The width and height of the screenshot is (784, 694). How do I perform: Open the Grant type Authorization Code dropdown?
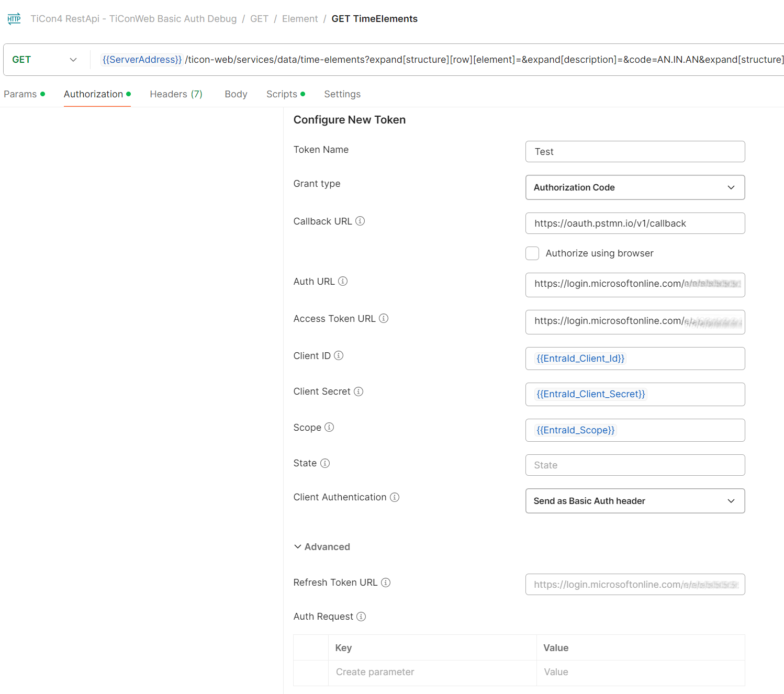[x=634, y=187]
